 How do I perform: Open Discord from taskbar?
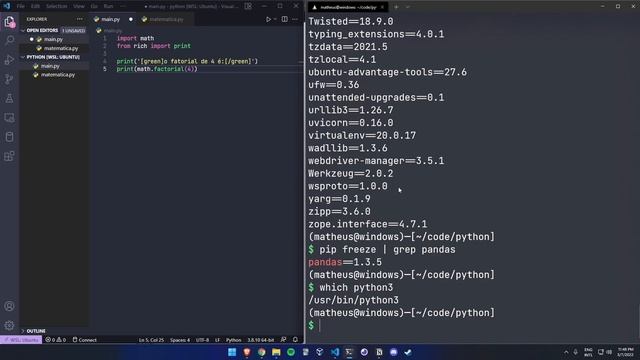[393, 352]
